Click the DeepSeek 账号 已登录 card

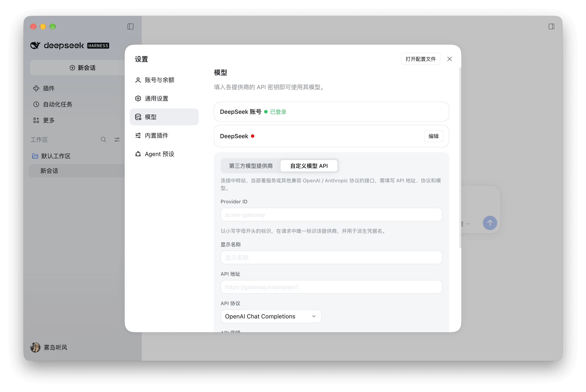click(x=331, y=111)
